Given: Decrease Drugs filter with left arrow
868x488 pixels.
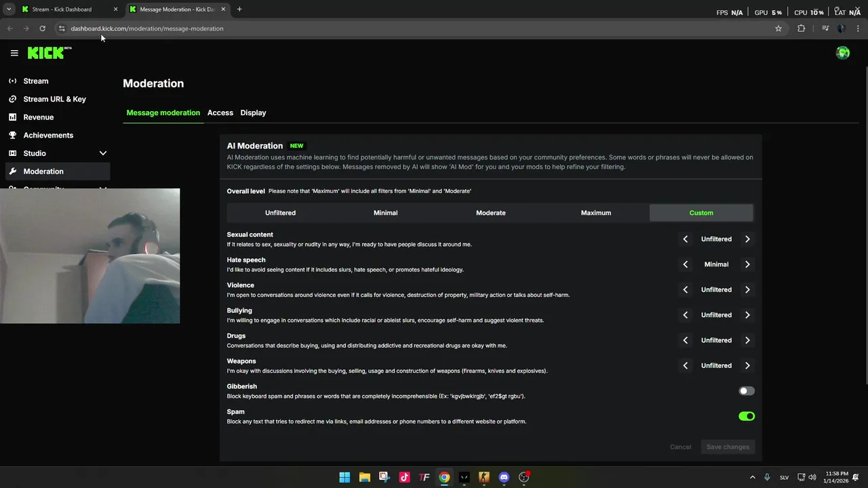Looking at the screenshot, I should click(x=685, y=340).
